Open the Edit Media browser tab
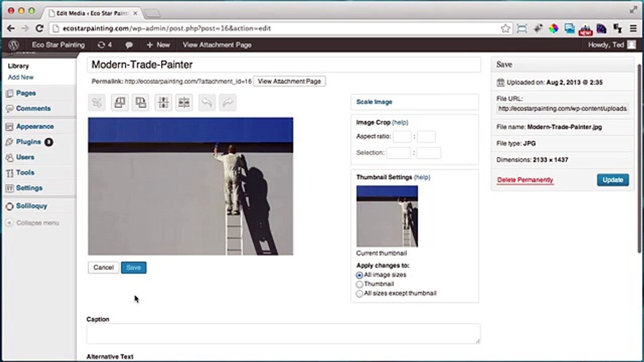Screen dimensions: 644x362 click(x=93, y=13)
